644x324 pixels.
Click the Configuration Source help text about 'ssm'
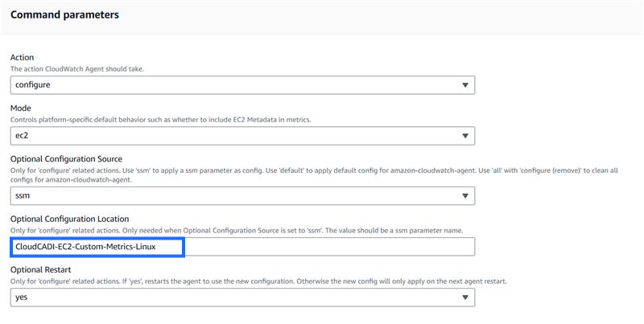(314, 170)
